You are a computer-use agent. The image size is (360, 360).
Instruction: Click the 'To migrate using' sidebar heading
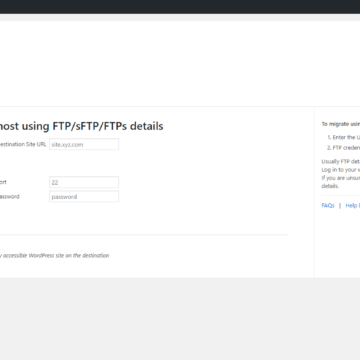coord(341,124)
